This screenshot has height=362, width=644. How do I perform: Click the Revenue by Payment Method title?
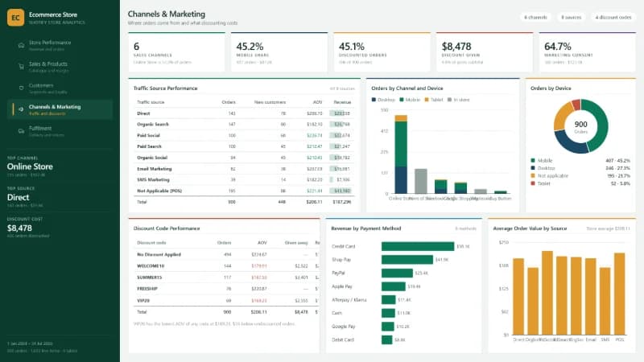[x=366, y=228]
